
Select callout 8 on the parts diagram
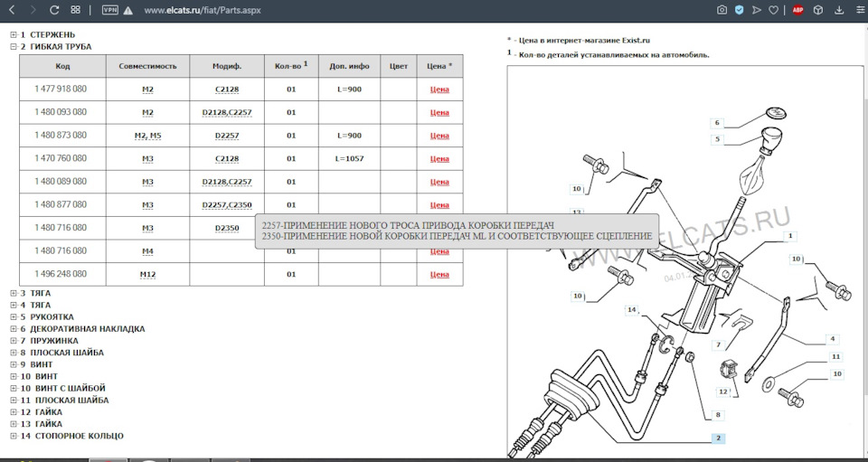[718, 415]
